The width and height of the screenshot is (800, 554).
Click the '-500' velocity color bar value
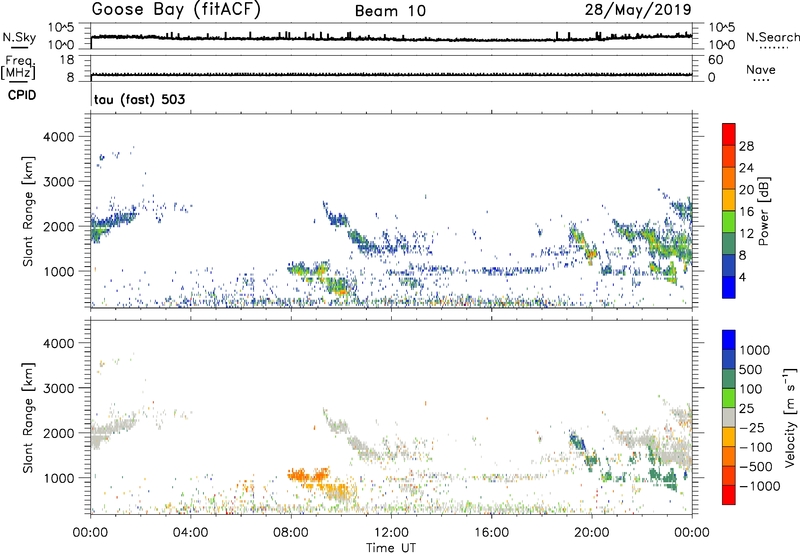755,466
